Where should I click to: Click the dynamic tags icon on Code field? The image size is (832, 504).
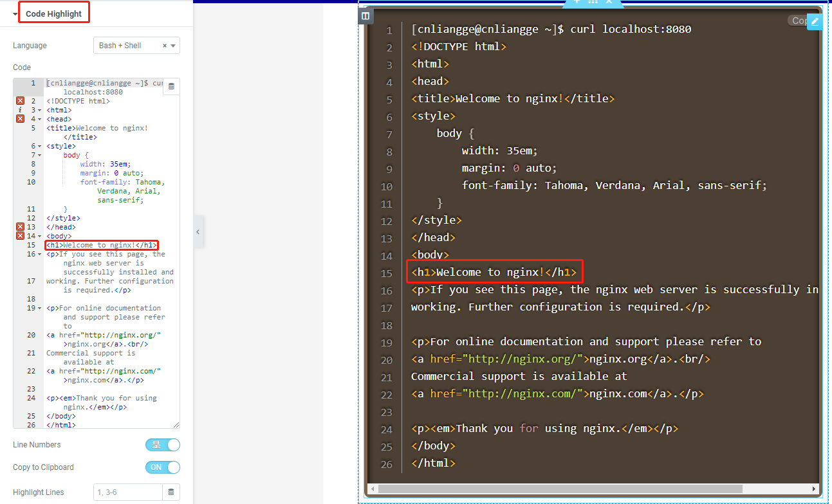pos(171,86)
